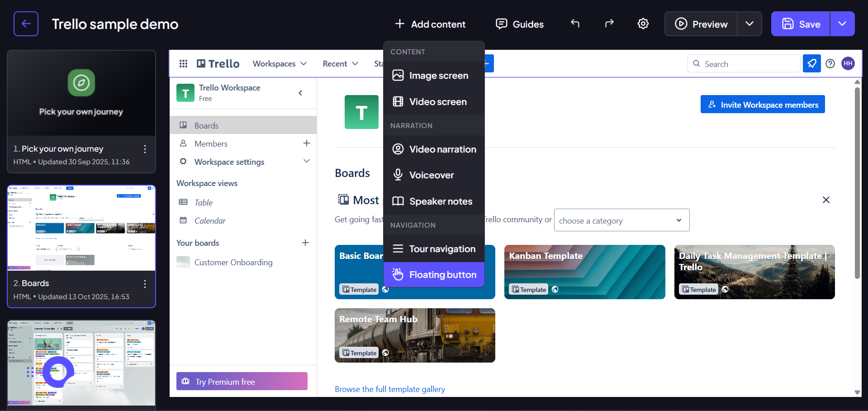The image size is (868, 411).
Task: Choose Speaker notes option
Action: [x=434, y=201]
